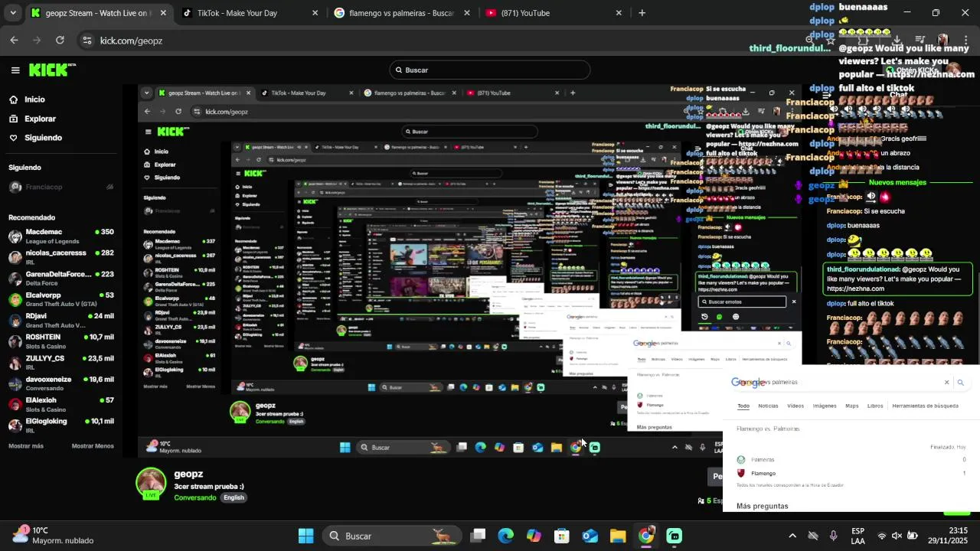Open recommended channel ROSHTEIN
Image resolution: width=980 pixels, height=551 pixels.
[61, 341]
